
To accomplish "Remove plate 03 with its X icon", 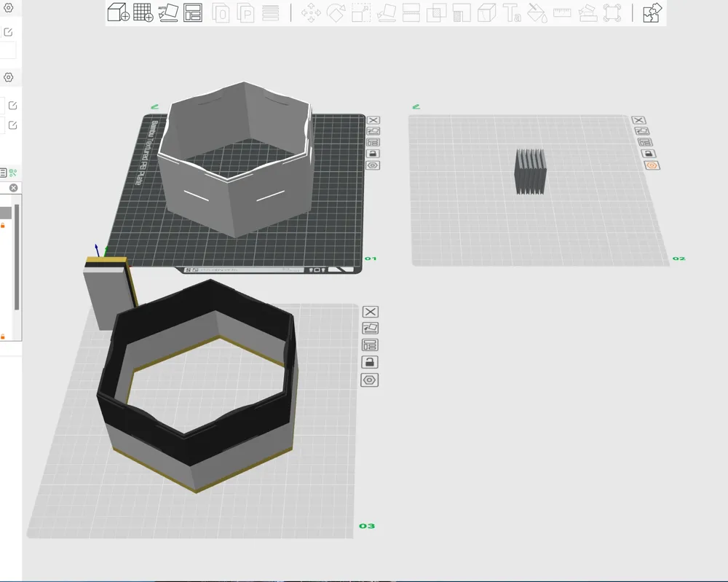I will pos(371,312).
